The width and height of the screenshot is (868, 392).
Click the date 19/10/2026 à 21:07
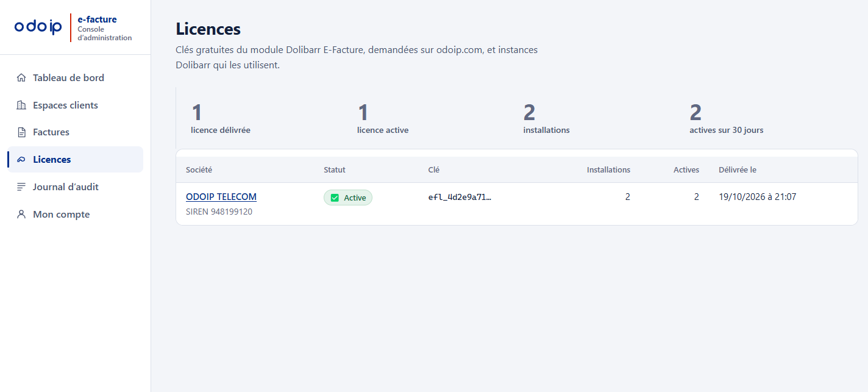click(x=758, y=197)
